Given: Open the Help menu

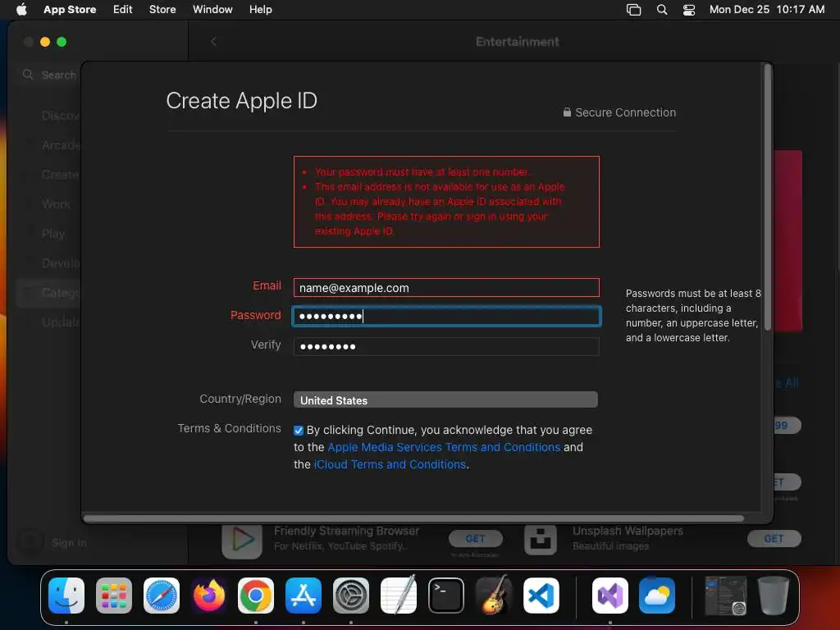Looking at the screenshot, I should 260,9.
